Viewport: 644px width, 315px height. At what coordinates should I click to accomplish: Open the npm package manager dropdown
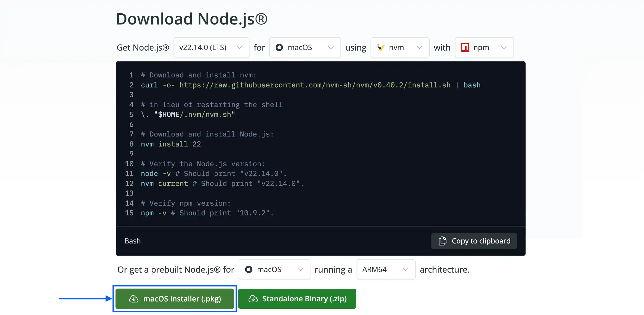tap(484, 47)
